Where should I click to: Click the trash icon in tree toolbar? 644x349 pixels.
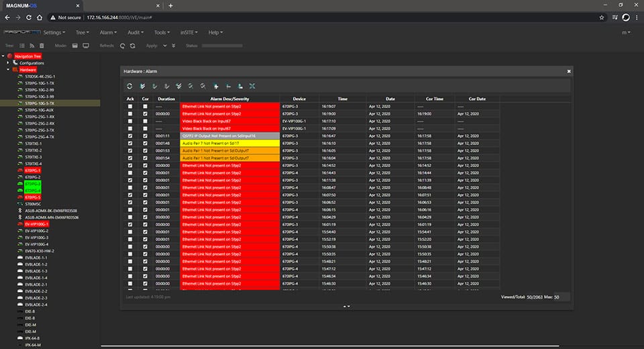tap(42, 46)
